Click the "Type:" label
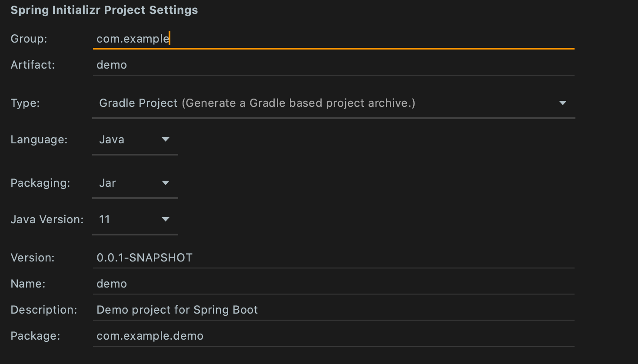This screenshot has height=364, width=638. tap(25, 103)
